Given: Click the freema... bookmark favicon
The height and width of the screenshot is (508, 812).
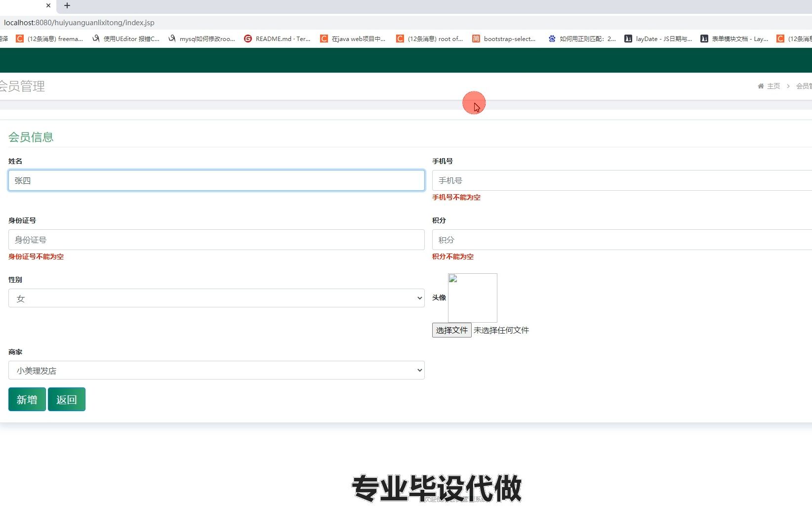Looking at the screenshot, I should click(x=20, y=39).
